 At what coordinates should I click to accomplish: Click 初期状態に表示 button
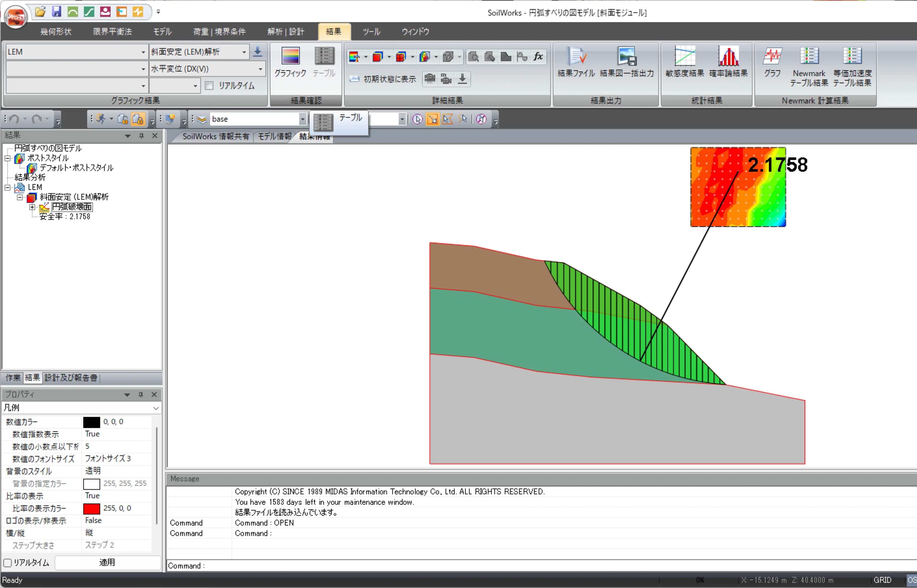click(383, 79)
